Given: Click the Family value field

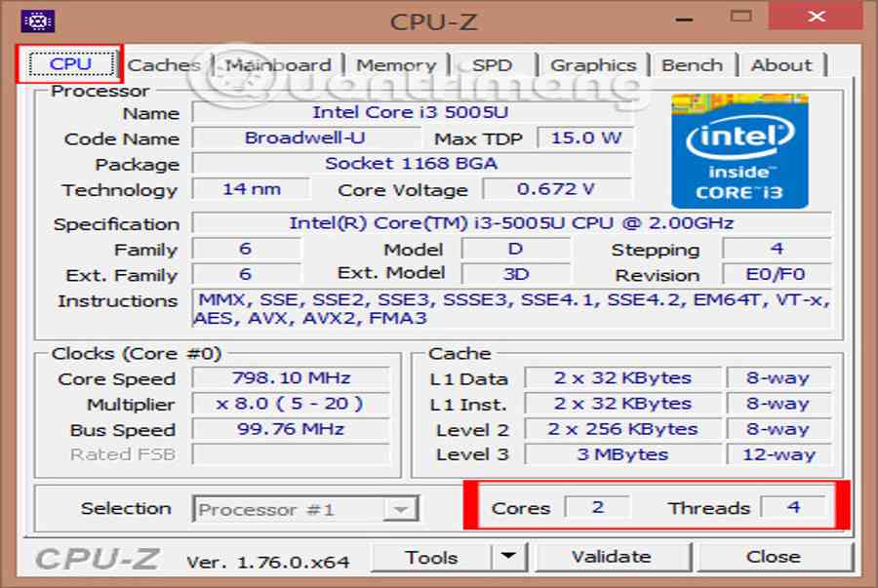Looking at the screenshot, I should (x=245, y=249).
